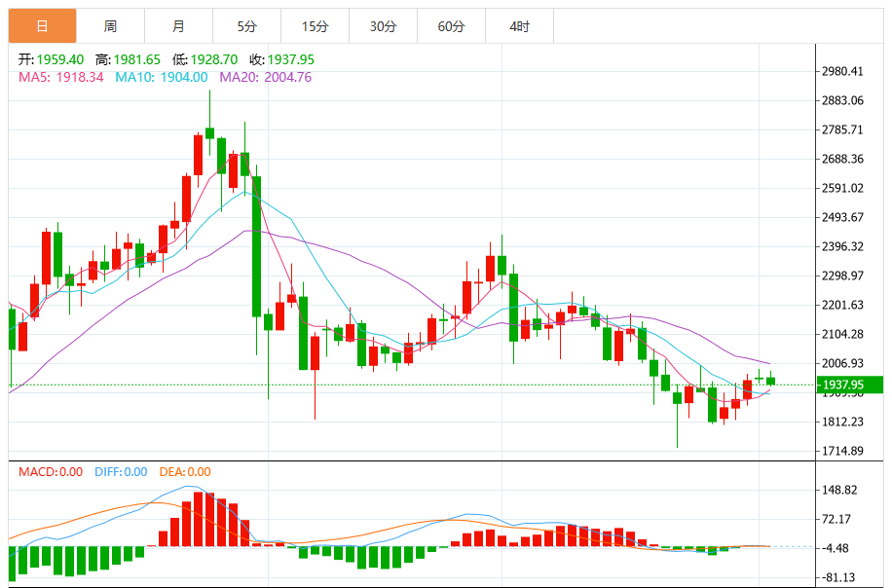Click the 高 1981.65 high price readout

click(x=128, y=59)
